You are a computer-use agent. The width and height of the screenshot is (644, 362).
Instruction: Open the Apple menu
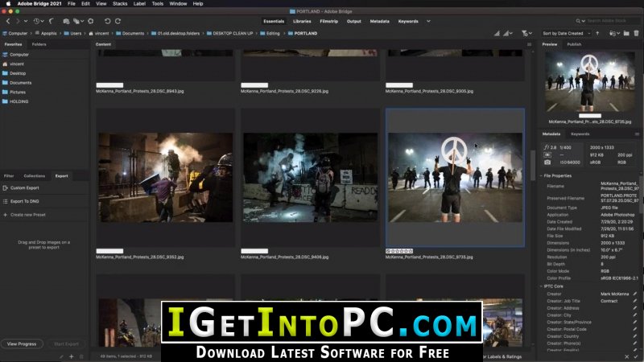8,4
